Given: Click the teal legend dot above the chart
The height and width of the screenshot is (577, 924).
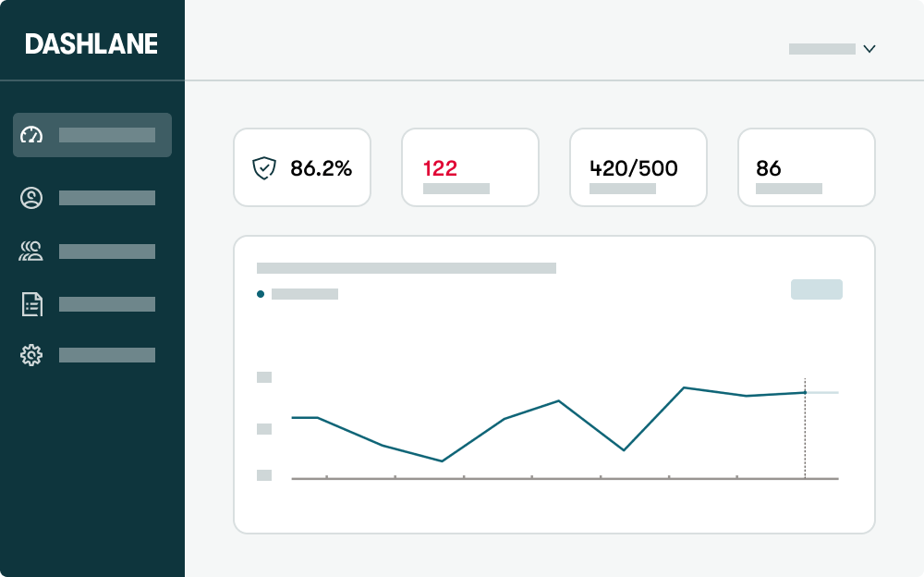Looking at the screenshot, I should coord(260,293).
